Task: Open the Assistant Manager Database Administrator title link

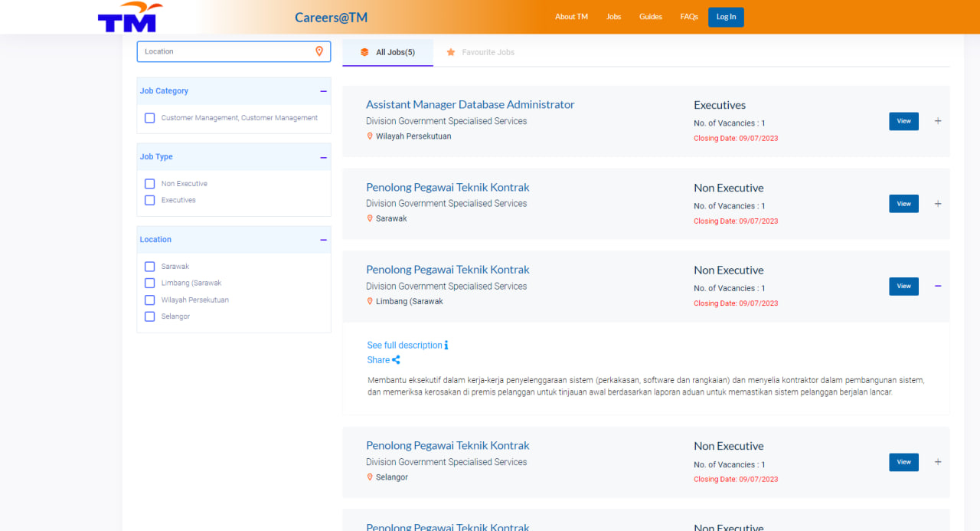Action: click(x=470, y=105)
